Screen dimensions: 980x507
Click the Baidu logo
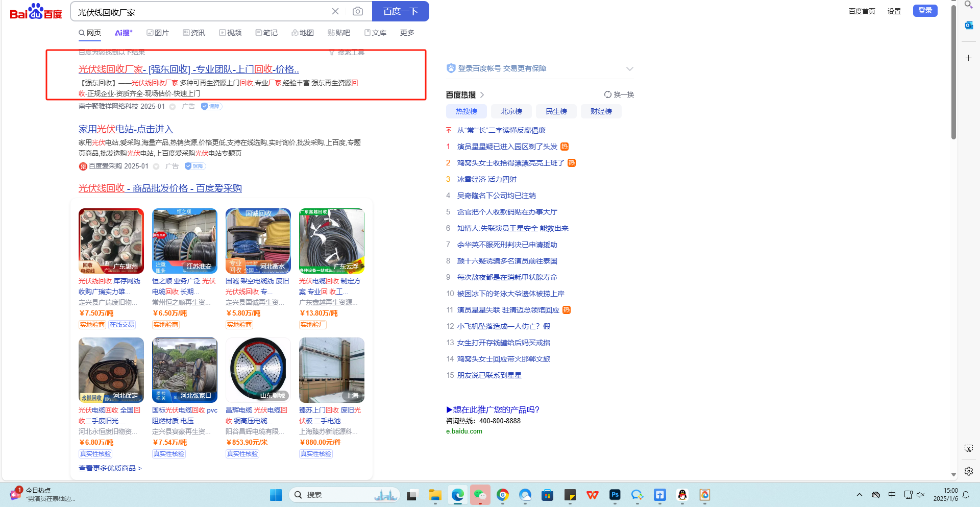36,12
